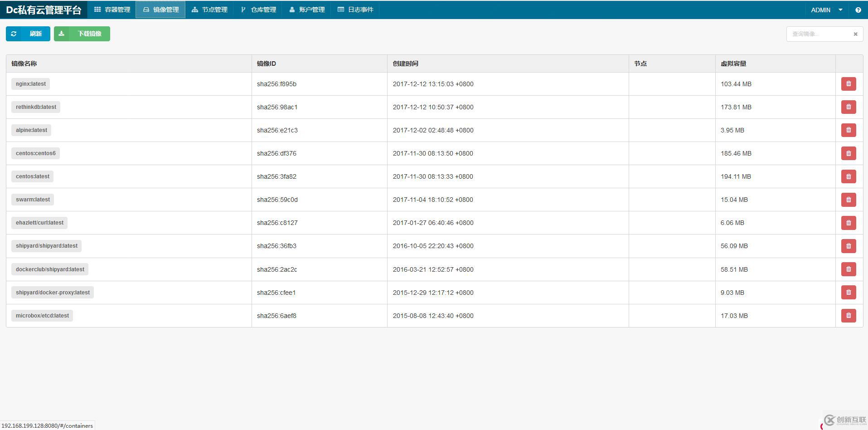The width and height of the screenshot is (868, 430).
Task: Open the 账户管理 accounts tab
Action: (x=307, y=10)
